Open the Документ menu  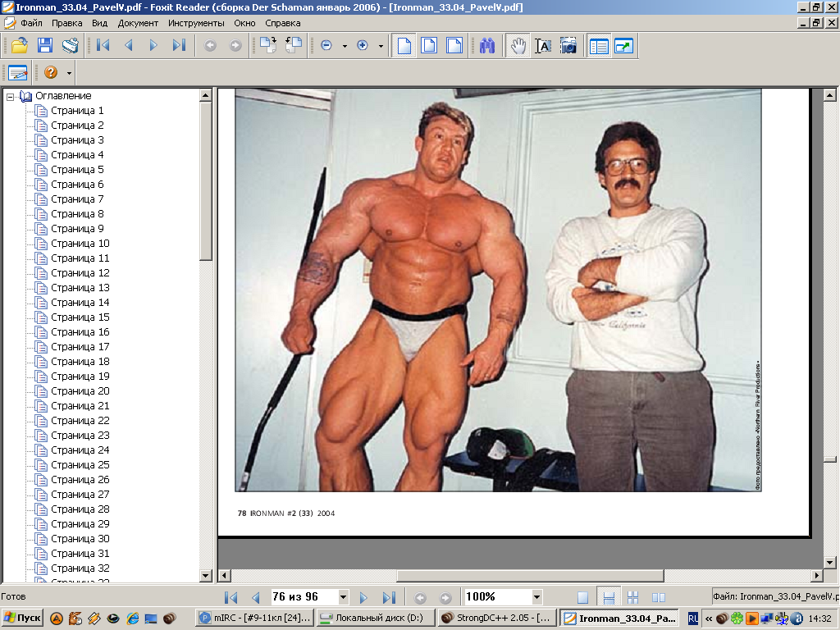[138, 23]
